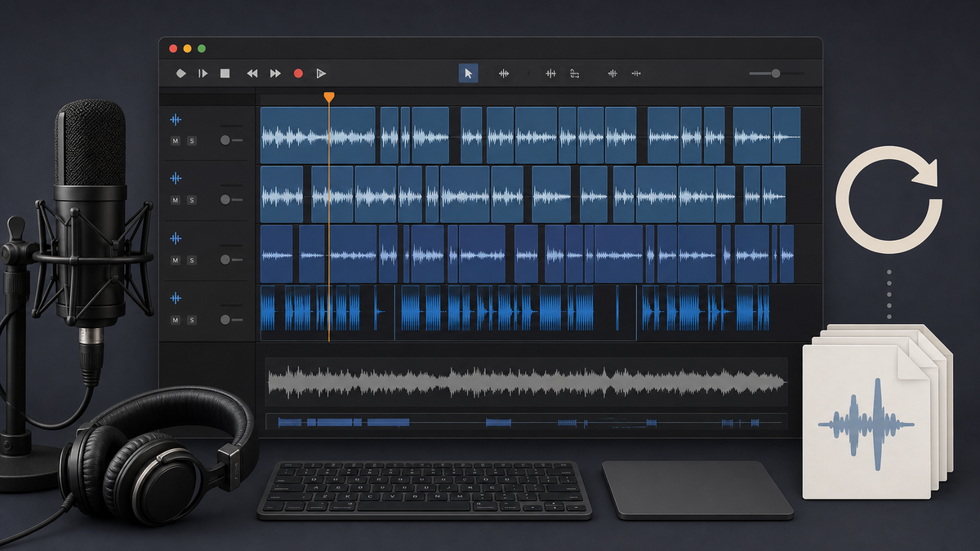
Task: Mute the first track with its M button
Action: [175, 140]
